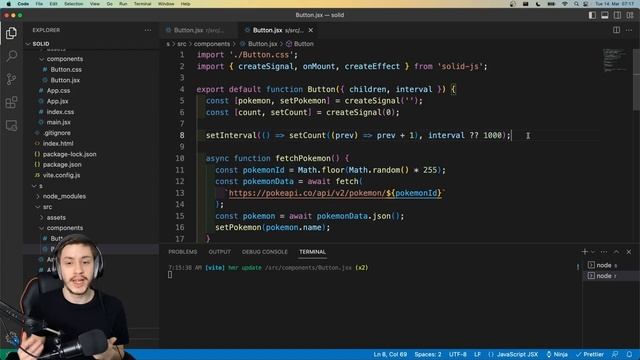Open notifications bell in status bar

coord(629,354)
